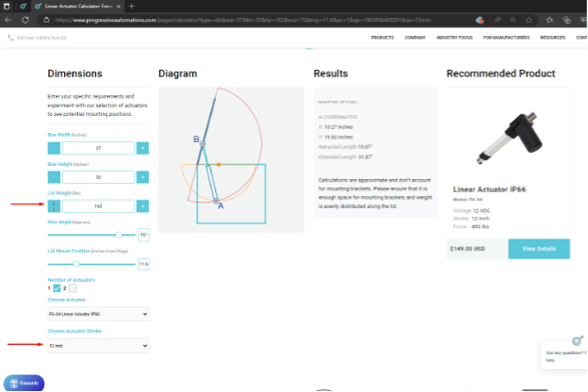Open read aloud in address bar
588x392 pixels.
point(498,20)
